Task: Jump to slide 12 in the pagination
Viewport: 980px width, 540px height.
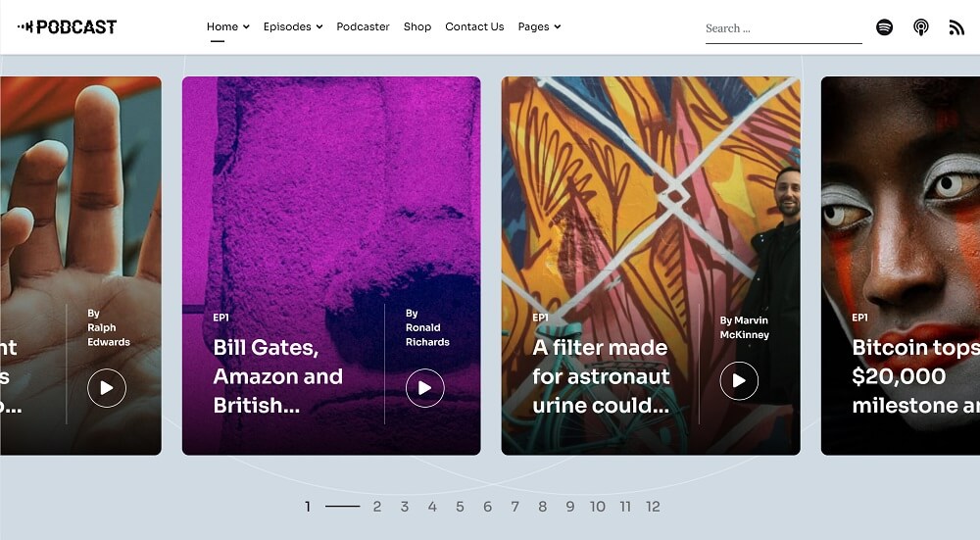Action: point(653,507)
